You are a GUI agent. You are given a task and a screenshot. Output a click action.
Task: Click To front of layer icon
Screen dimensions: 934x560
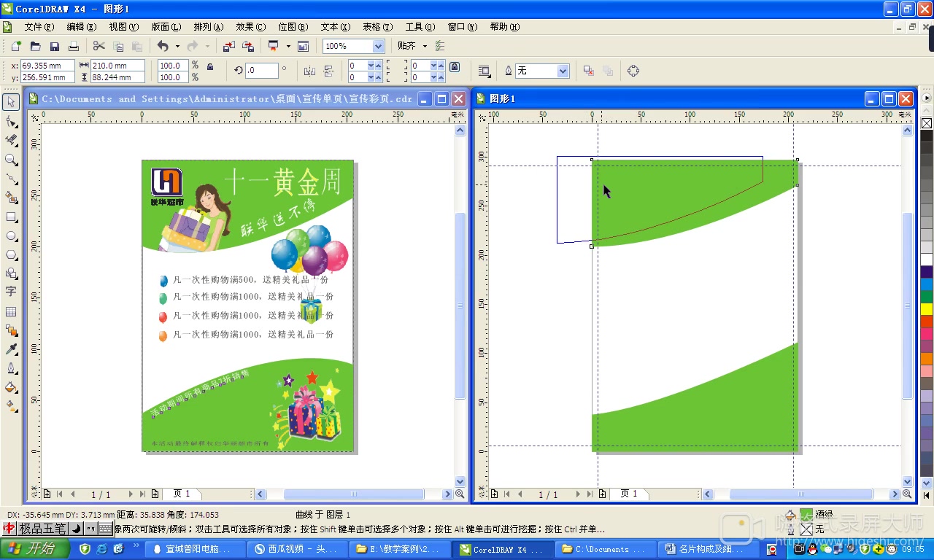pos(588,71)
